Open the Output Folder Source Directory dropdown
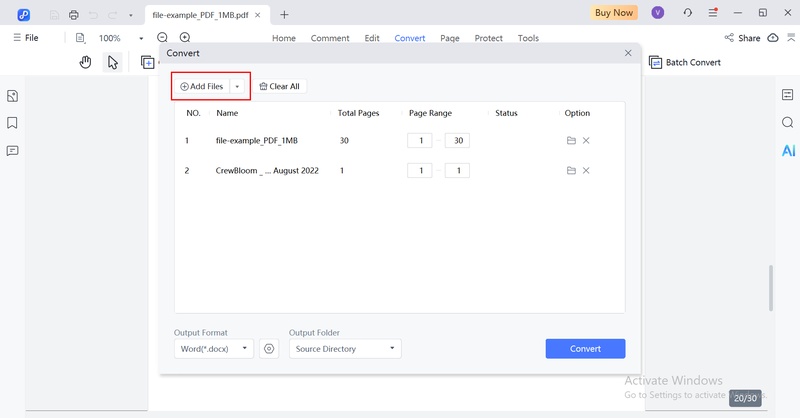The image size is (800, 418). click(x=345, y=349)
